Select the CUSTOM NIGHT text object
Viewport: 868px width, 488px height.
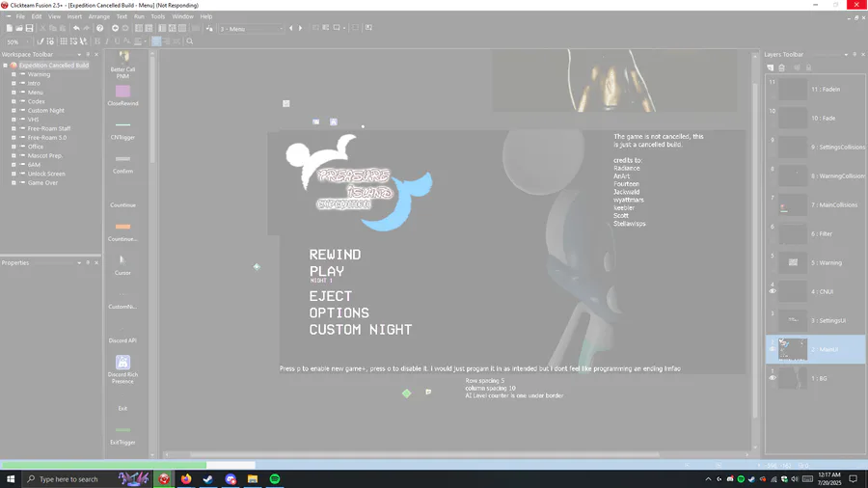pos(361,330)
